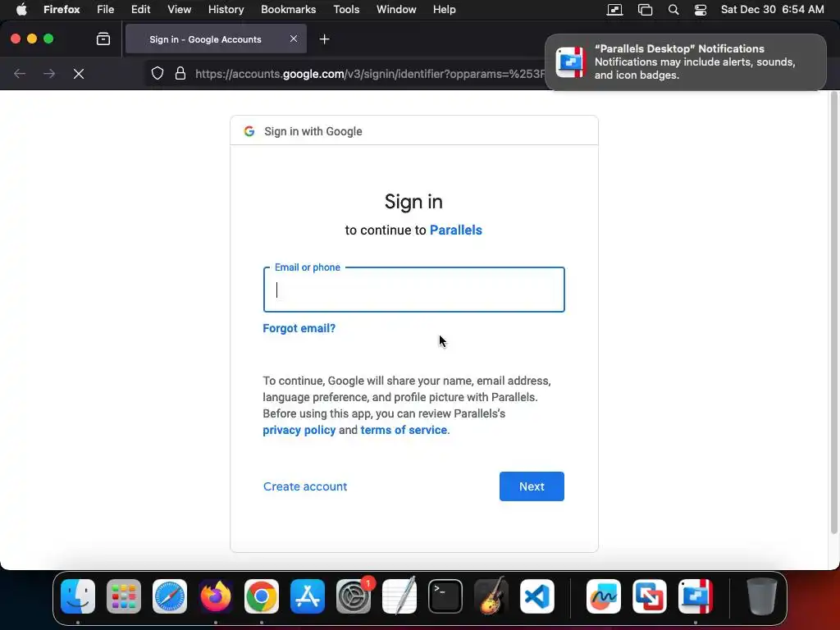Open the terms of service link
Viewport: 840px width, 630px height.
tap(404, 430)
